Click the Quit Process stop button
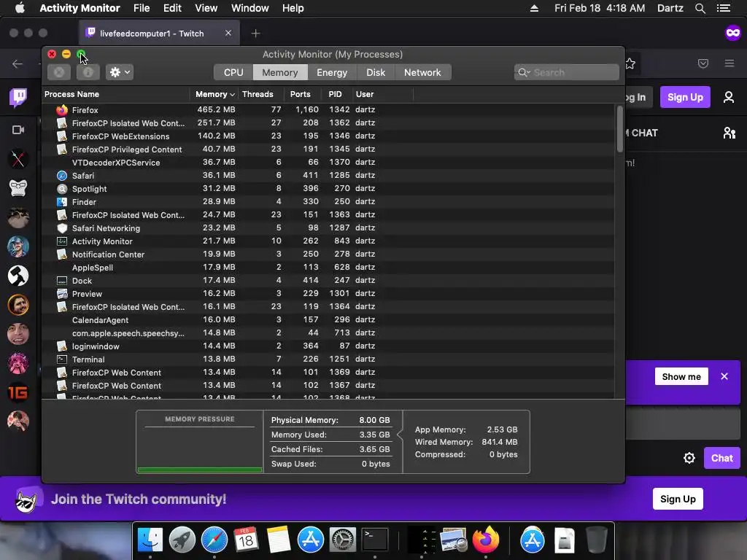This screenshot has width=747, height=560. coord(59,72)
